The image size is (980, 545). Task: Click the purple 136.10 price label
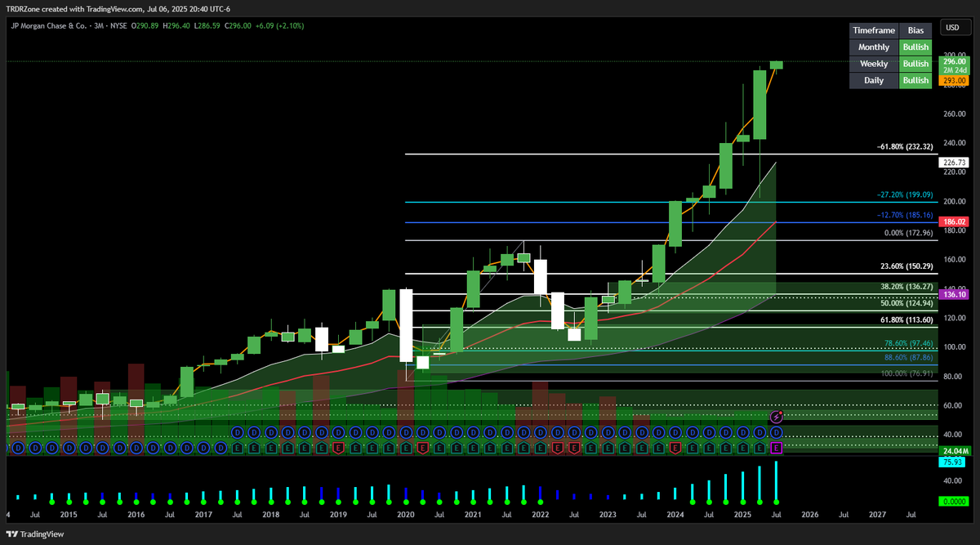(955, 294)
